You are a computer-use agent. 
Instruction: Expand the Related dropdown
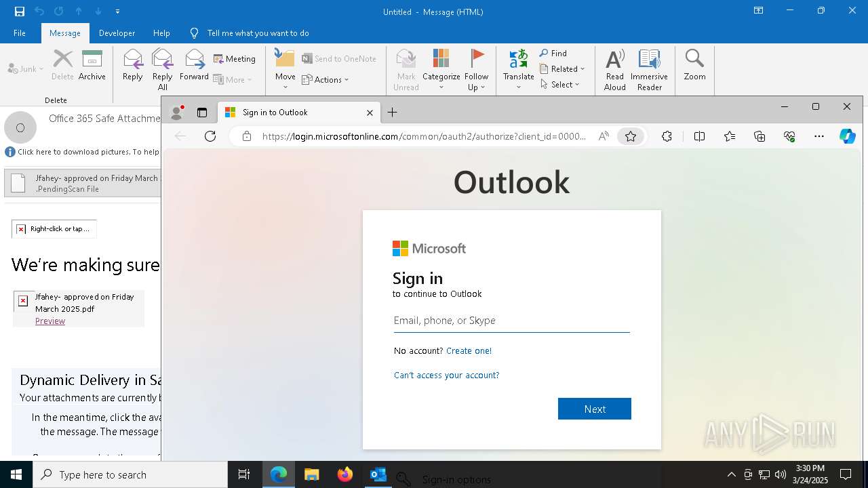point(563,68)
